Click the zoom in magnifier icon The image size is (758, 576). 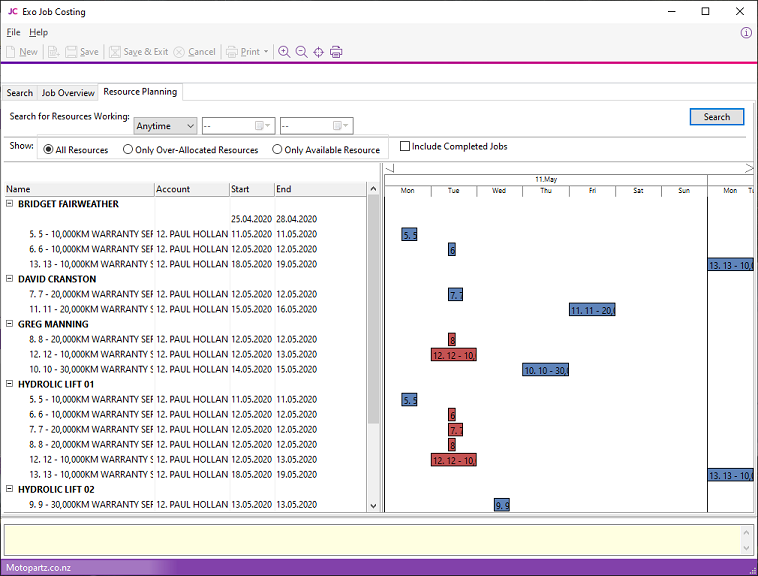click(284, 52)
